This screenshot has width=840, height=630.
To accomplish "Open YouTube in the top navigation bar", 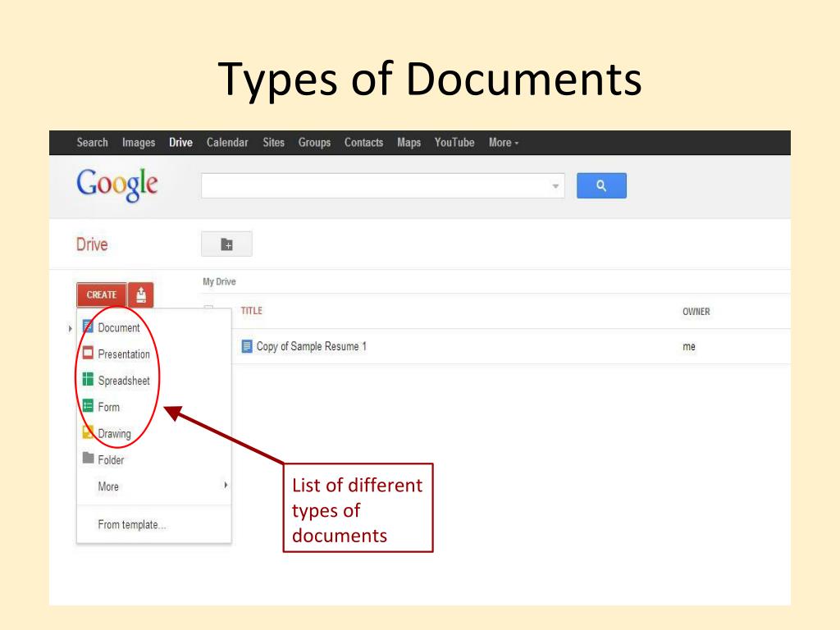I will (454, 143).
